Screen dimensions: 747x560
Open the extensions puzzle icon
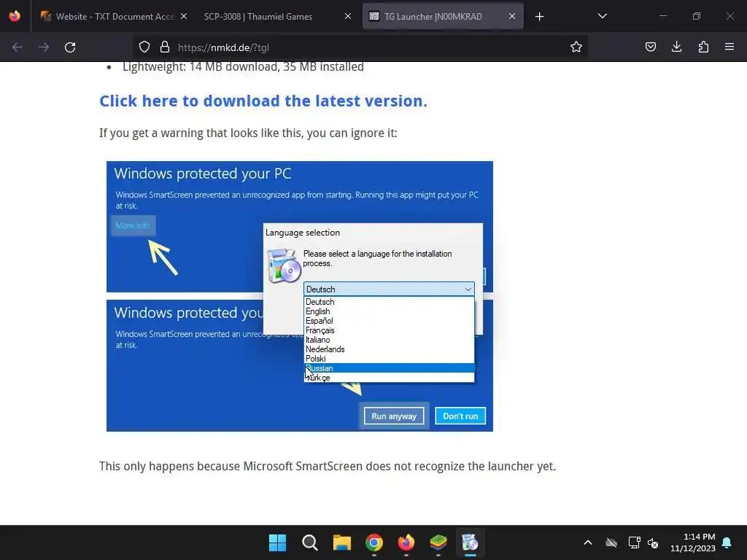pyautogui.click(x=703, y=47)
